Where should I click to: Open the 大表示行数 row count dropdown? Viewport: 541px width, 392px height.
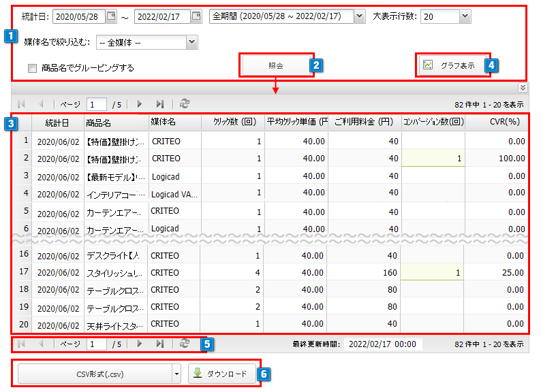click(465, 16)
